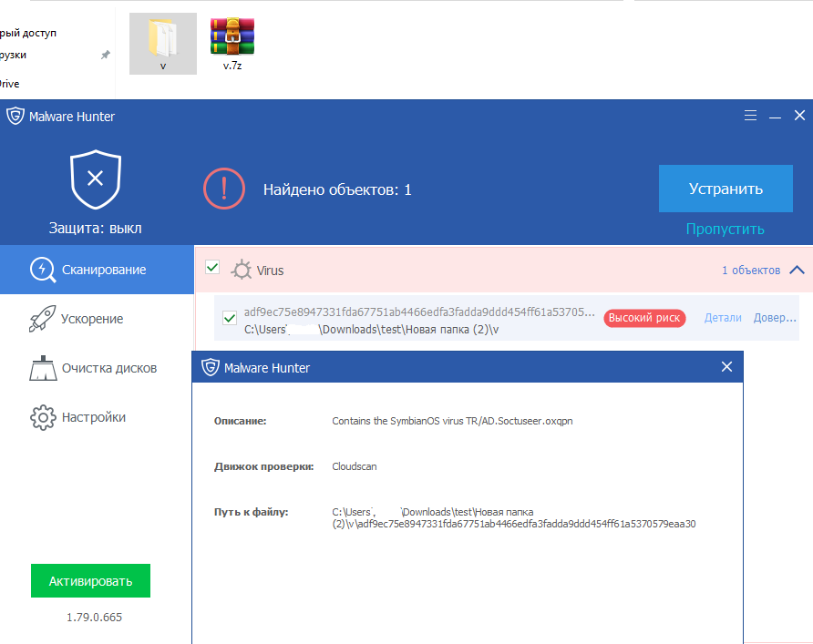Open the Malware Hunter hamburger menu

click(750, 116)
